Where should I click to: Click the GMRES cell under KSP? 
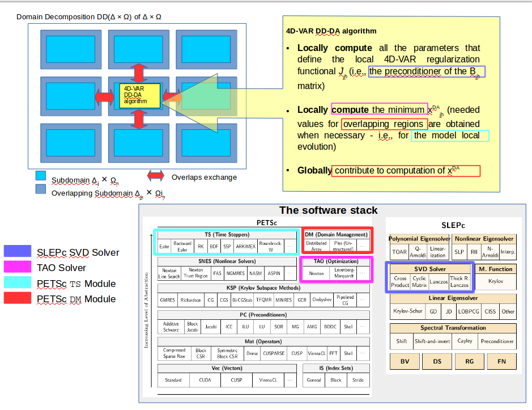click(x=168, y=299)
